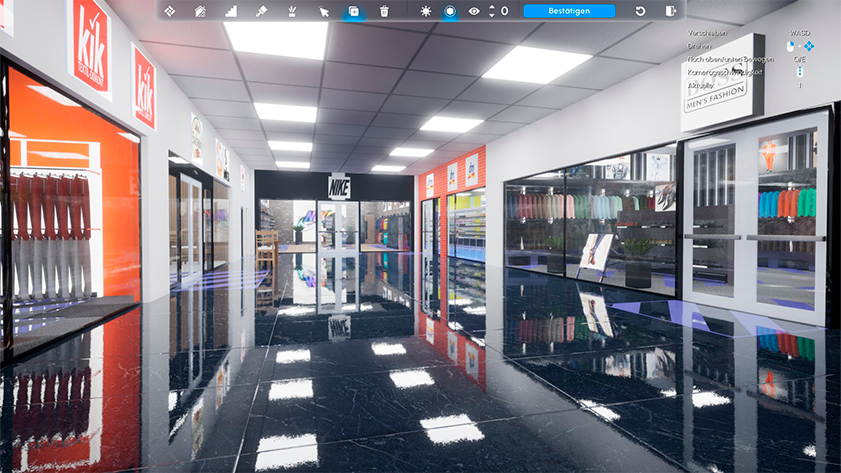The image size is (841, 473).
Task: Click the circular undo arrow icon
Action: (x=640, y=11)
